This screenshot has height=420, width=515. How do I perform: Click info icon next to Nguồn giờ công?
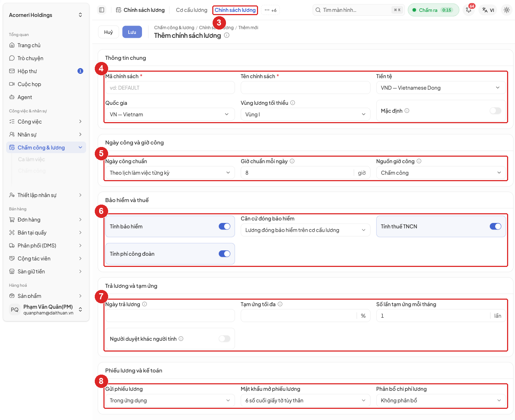(x=419, y=161)
